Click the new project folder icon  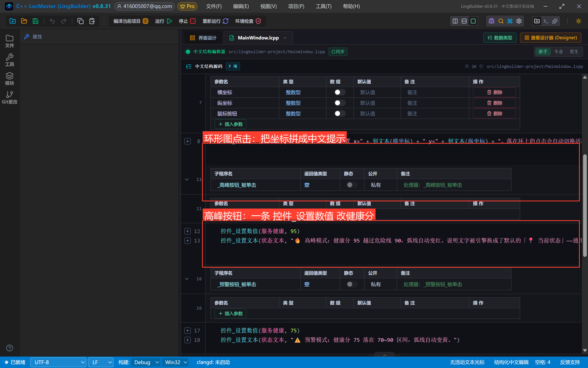[x=13, y=21]
